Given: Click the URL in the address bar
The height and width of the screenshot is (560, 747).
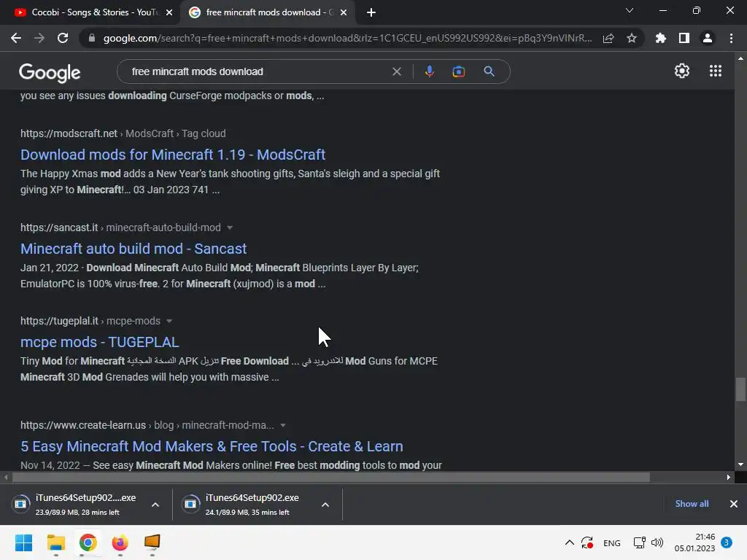Looking at the screenshot, I should tap(348, 38).
